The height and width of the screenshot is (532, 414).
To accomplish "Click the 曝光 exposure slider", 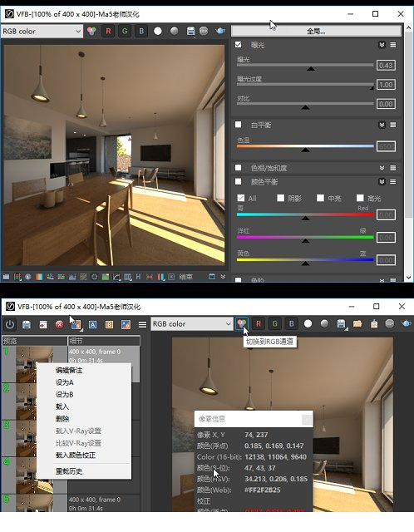I will (x=305, y=66).
